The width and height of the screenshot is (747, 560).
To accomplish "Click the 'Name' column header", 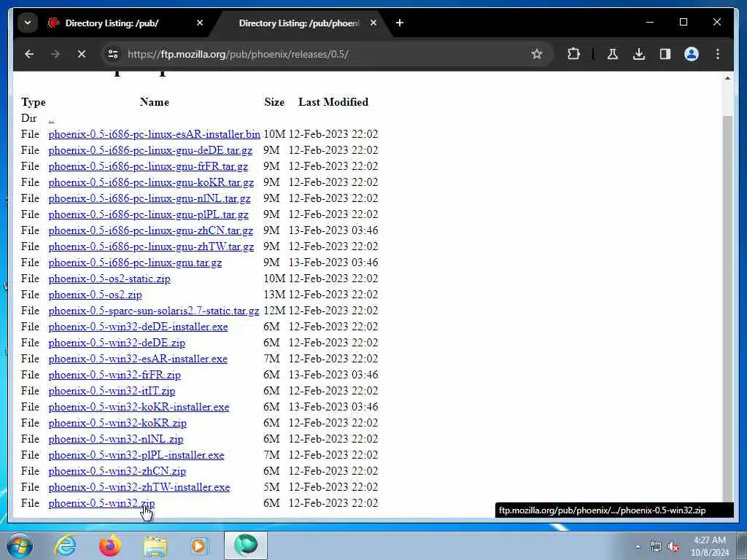I will pyautogui.click(x=155, y=102).
